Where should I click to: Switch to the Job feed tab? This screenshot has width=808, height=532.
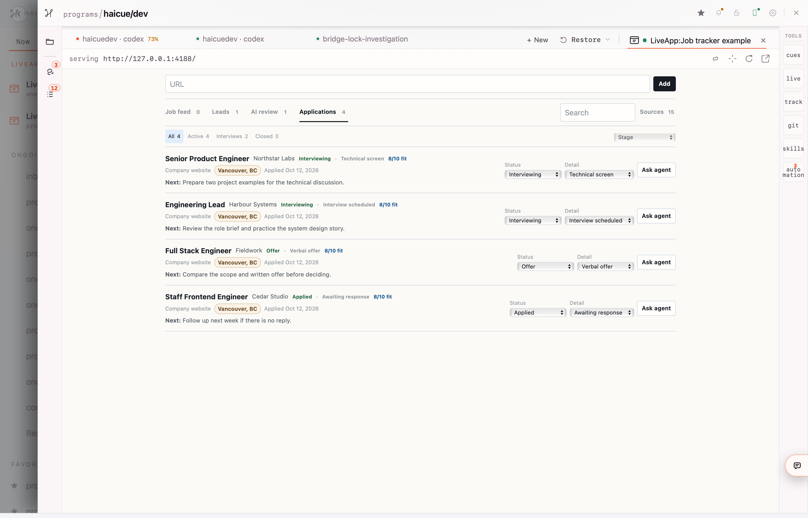click(x=182, y=112)
